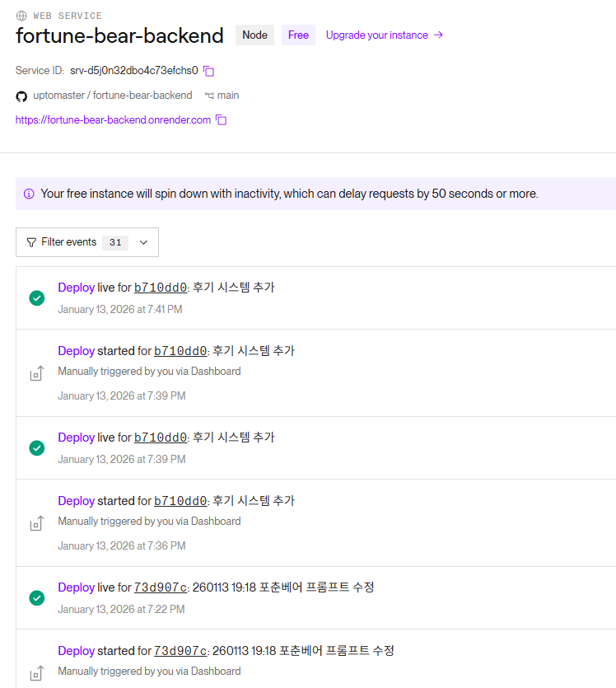
Task: Click the green checkmark for the 7:22 PM deploy
Action: (x=36, y=597)
